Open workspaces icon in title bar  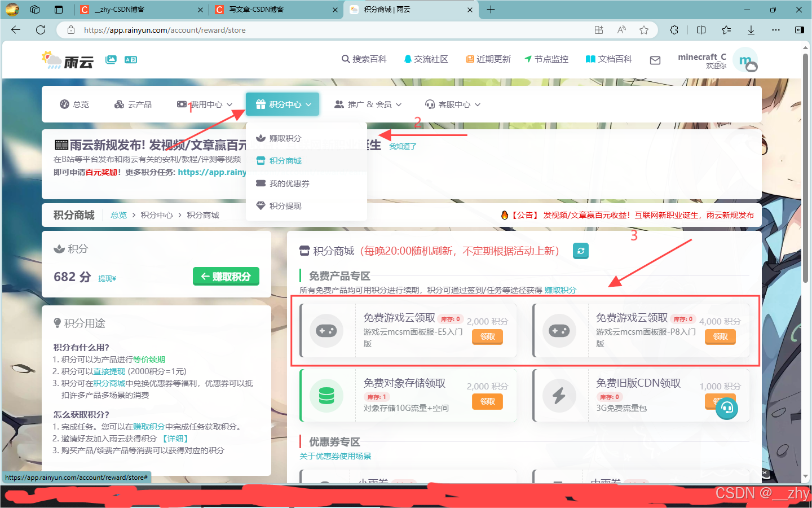click(35, 9)
